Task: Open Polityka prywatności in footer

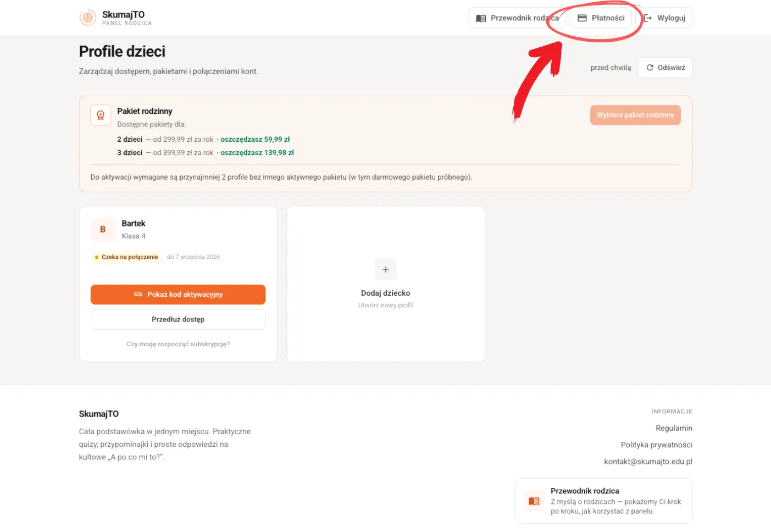Action: coord(657,445)
